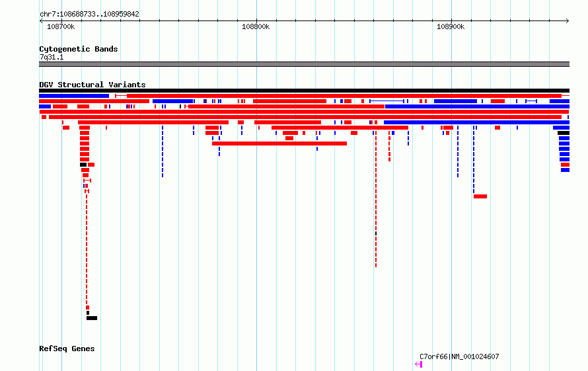588x371 pixels.
Task: Click the small purple variant square in DGV track
Action: 205,101
